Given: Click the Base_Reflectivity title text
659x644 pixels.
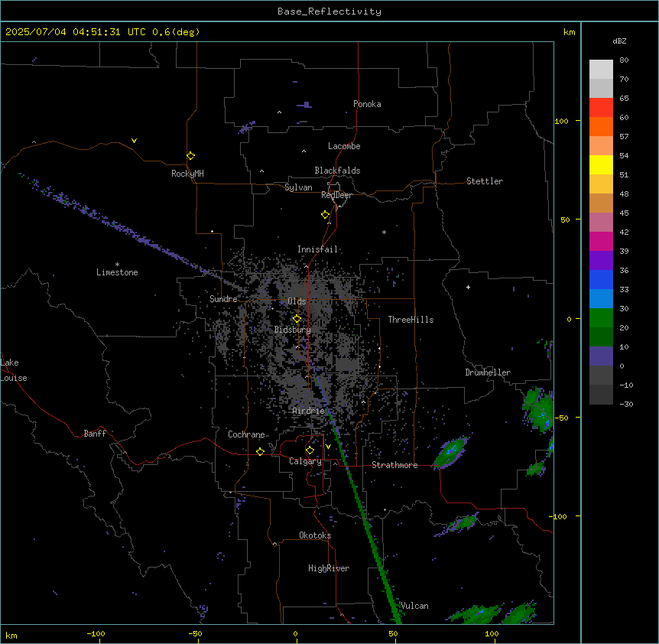Looking at the screenshot, I should tap(329, 11).
